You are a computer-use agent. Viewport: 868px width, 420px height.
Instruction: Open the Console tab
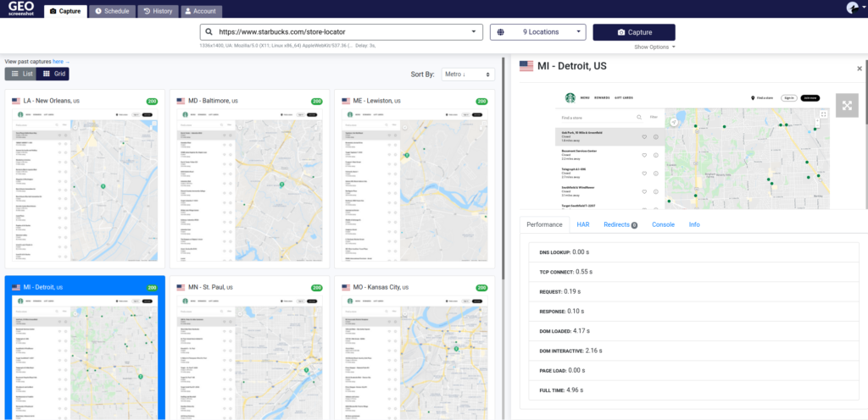(x=663, y=224)
